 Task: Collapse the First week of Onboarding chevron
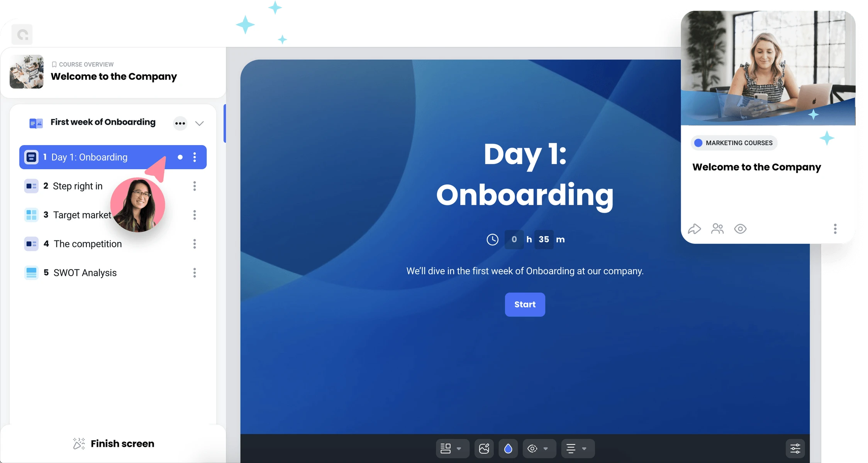tap(199, 123)
